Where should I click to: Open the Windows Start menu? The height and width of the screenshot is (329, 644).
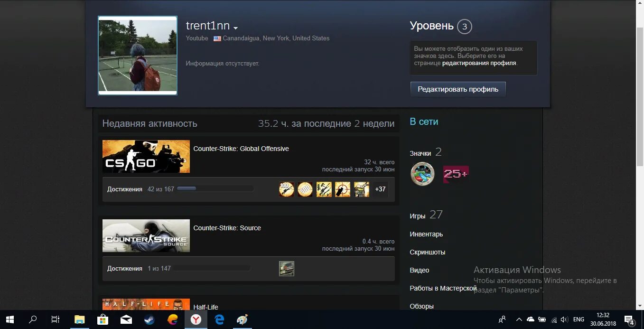pos(9,320)
